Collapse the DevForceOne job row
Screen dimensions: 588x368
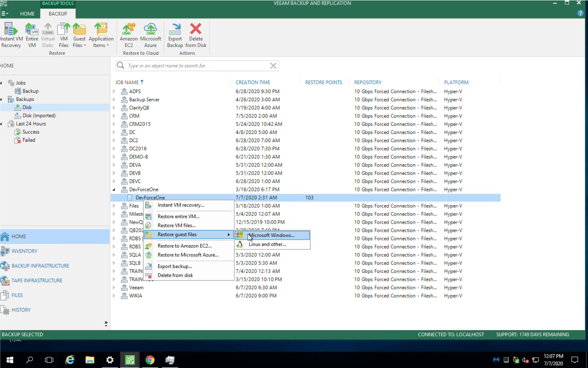pyautogui.click(x=114, y=190)
